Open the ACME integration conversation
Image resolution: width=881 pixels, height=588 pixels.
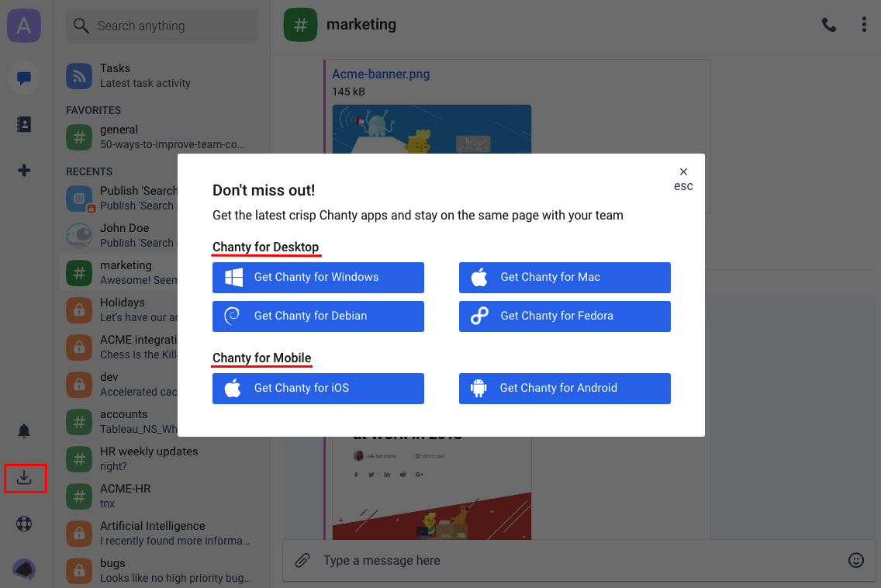click(x=119, y=348)
